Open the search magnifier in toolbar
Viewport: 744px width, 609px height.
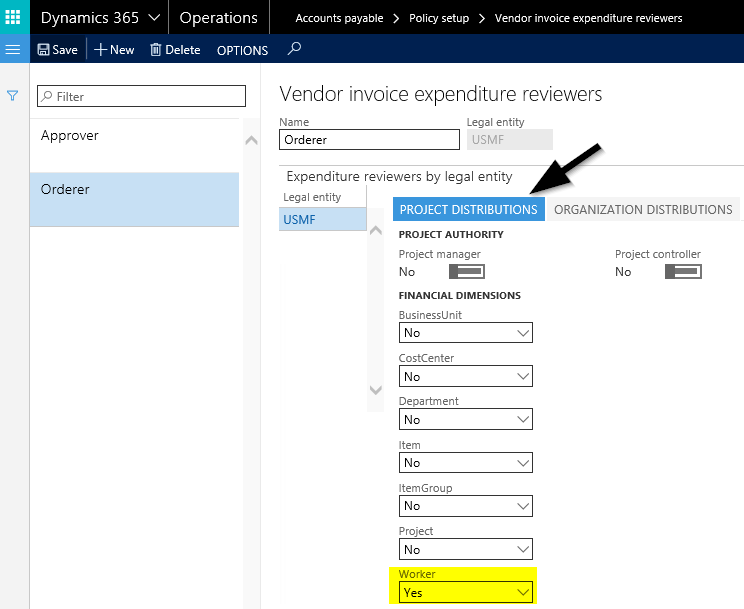click(294, 49)
